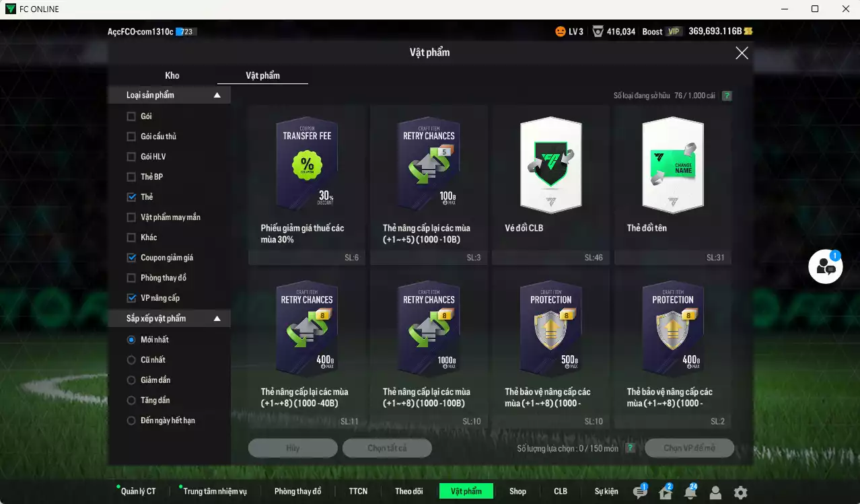Viewport: 860px width, 504px height.
Task: Click the help icon beside owned item count
Action: point(727,96)
